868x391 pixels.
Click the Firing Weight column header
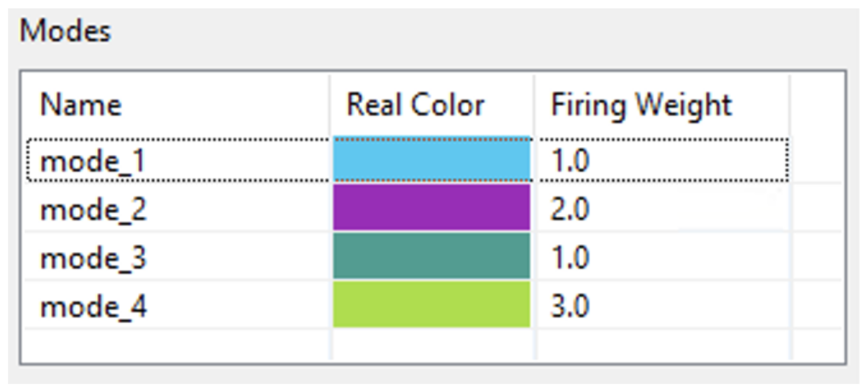click(641, 105)
